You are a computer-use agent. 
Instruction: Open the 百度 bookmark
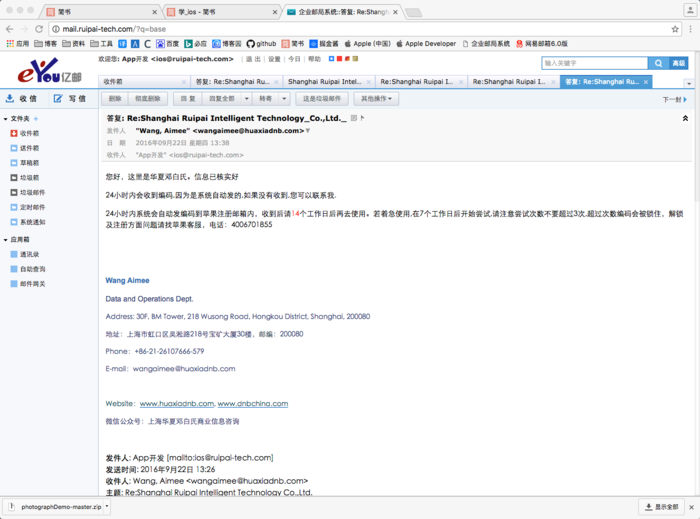167,44
